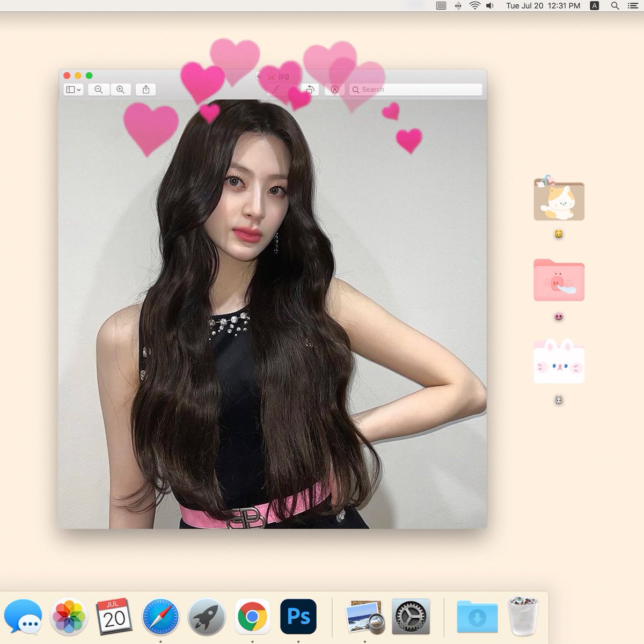
Task: Rotate the image using the toolbar rotate icon
Action: click(309, 89)
